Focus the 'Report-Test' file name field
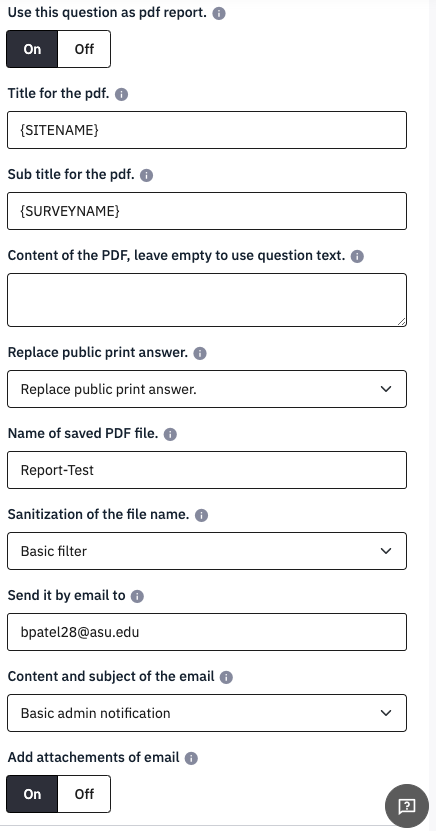Screen dimensions: 436x831 207,470
